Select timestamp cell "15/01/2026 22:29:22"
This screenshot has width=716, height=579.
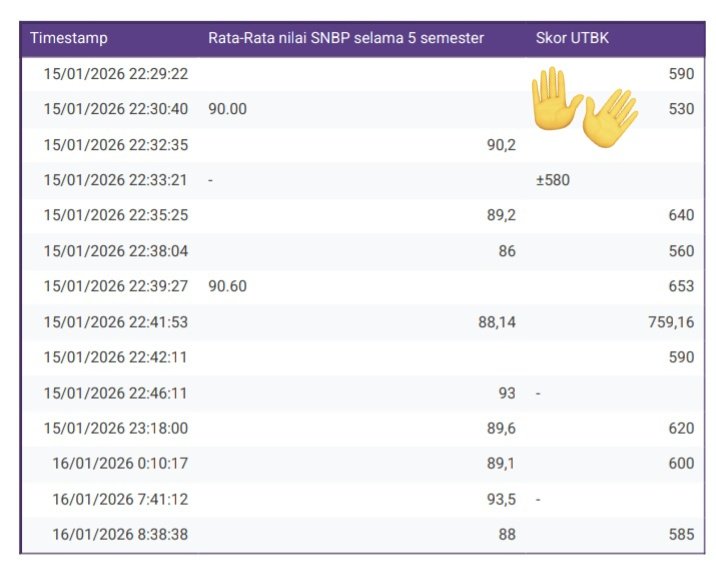click(116, 74)
